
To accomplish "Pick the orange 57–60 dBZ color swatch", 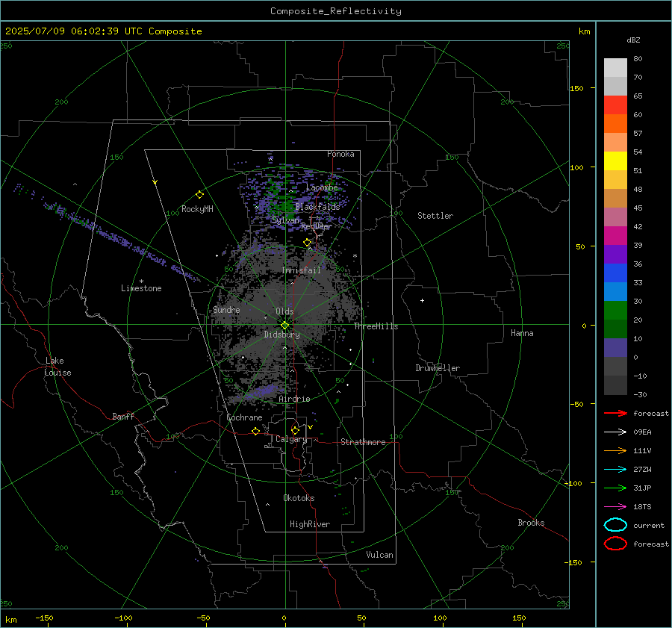I will pyautogui.click(x=615, y=124).
